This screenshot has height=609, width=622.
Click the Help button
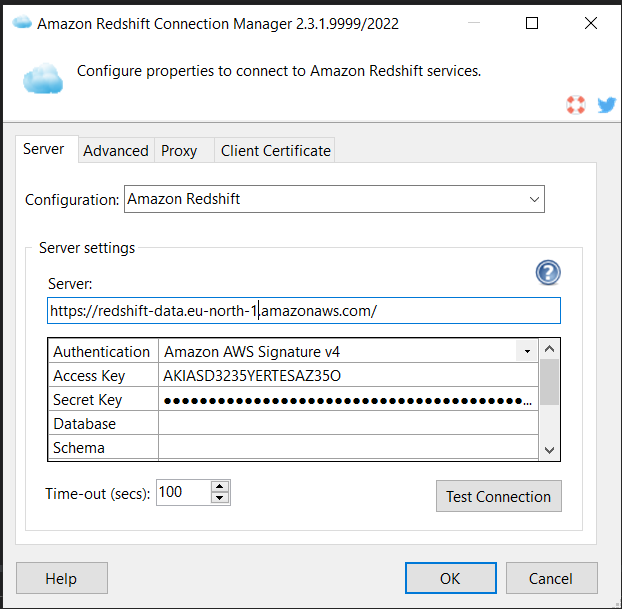[x=62, y=578]
